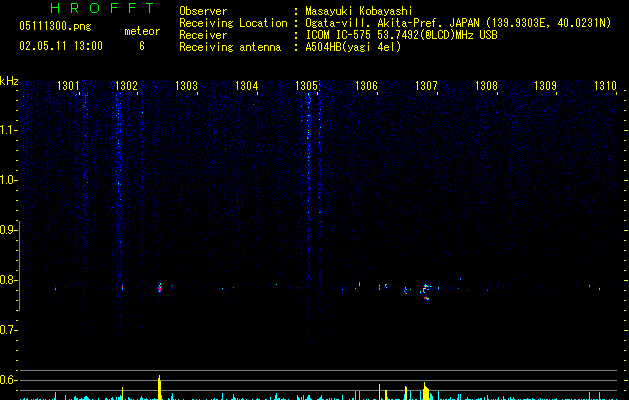
Task: Click the 0.9 frequency axis label
Action: click(8, 230)
